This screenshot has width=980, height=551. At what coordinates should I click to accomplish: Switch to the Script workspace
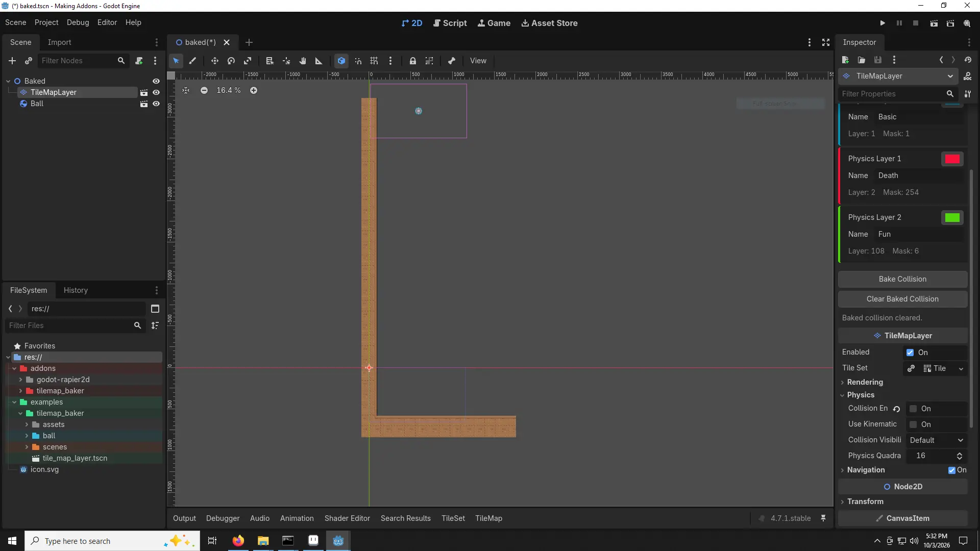450,23
